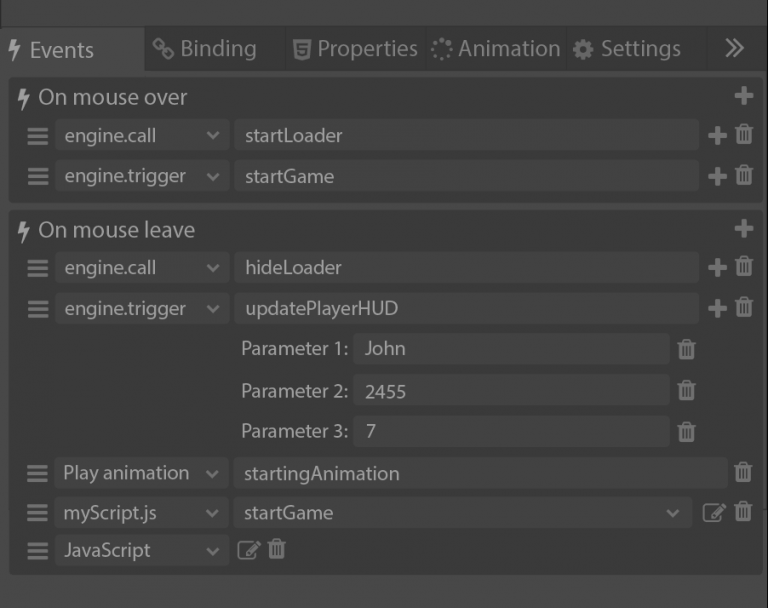Click the updatePlayerHUD event name field
This screenshot has width=768, height=608.
click(x=465, y=309)
